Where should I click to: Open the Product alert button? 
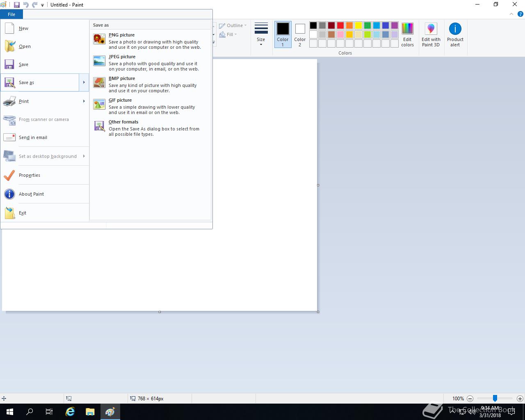pyautogui.click(x=455, y=34)
